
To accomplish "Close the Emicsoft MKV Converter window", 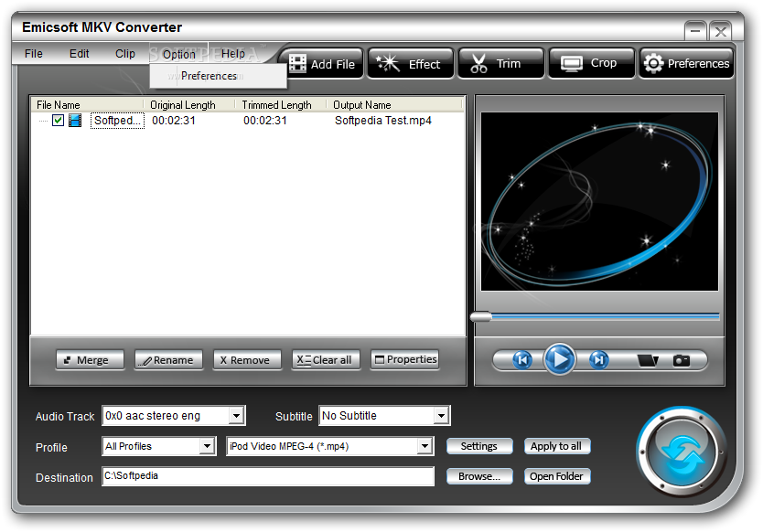I will (x=720, y=32).
